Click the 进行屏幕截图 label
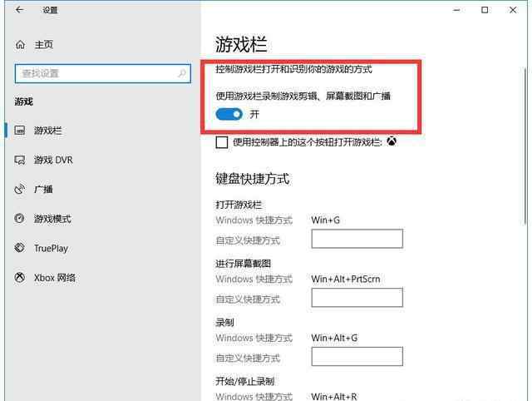 (244, 264)
